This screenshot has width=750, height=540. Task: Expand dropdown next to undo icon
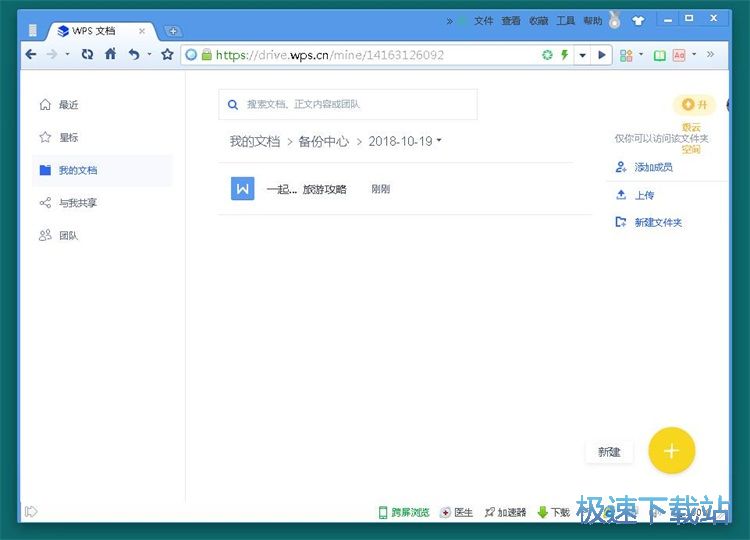tap(150, 55)
